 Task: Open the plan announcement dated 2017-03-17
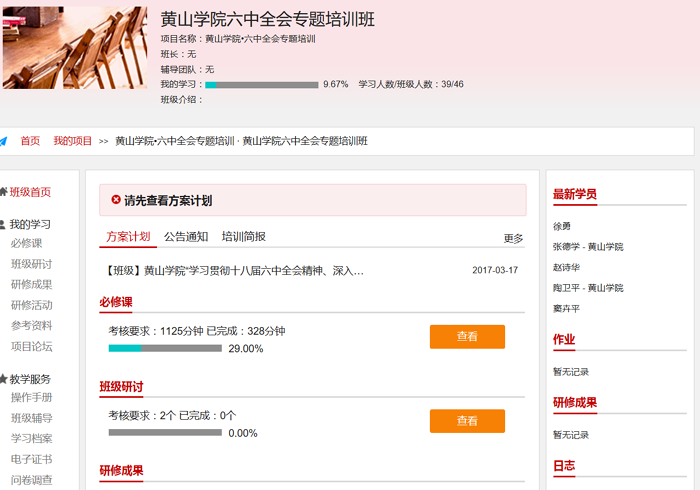(x=234, y=270)
